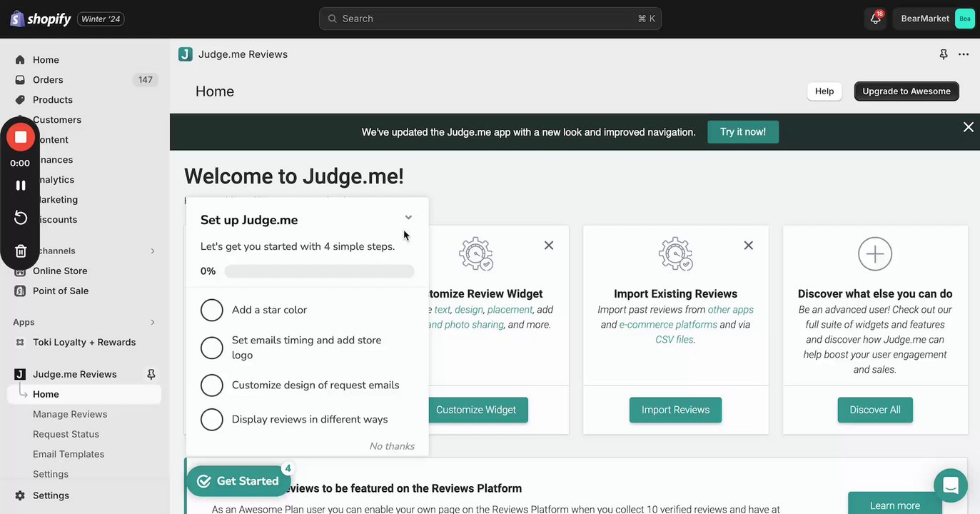Restart the recording
Viewport: 980px width, 514px height.
pyautogui.click(x=21, y=218)
